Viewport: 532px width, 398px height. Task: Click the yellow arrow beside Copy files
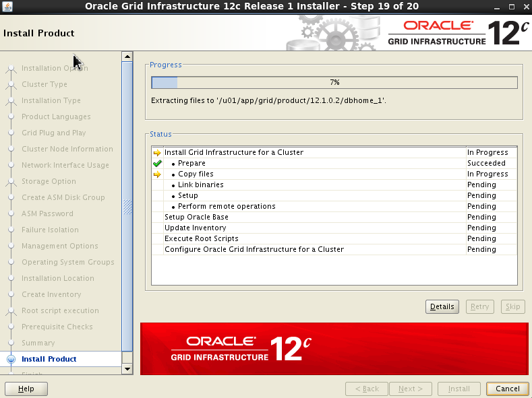click(157, 174)
